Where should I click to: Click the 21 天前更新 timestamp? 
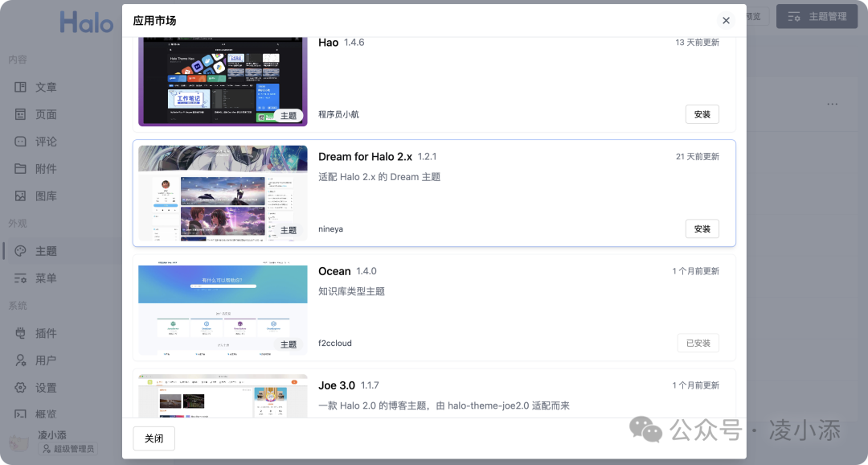(697, 156)
